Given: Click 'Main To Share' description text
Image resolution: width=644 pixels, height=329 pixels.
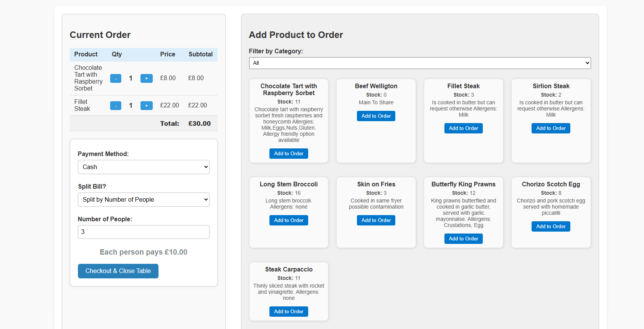Looking at the screenshot, I should click(x=376, y=103).
